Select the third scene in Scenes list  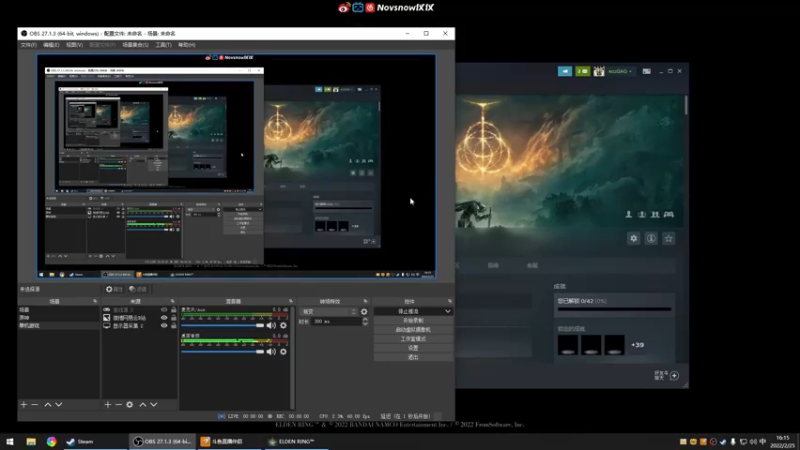[58, 326]
